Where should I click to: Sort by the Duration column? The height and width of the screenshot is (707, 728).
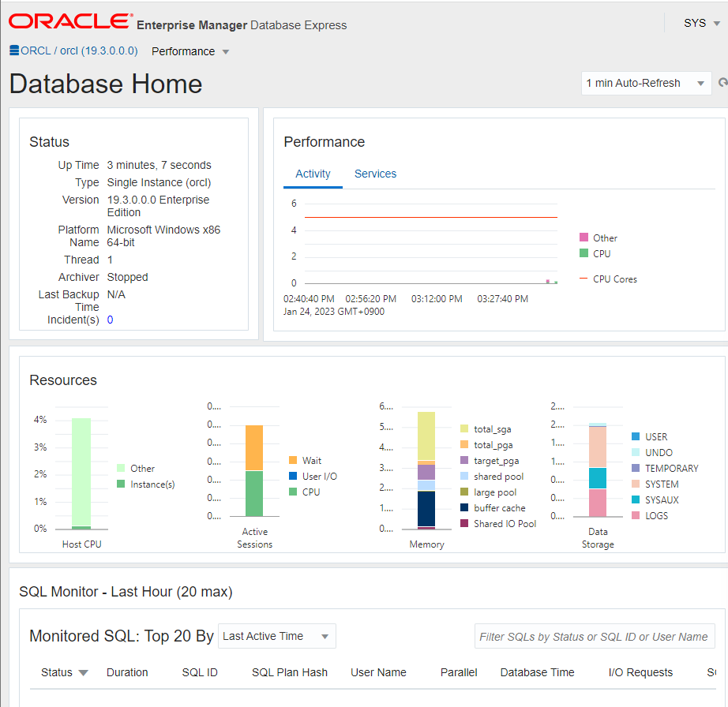pos(127,672)
